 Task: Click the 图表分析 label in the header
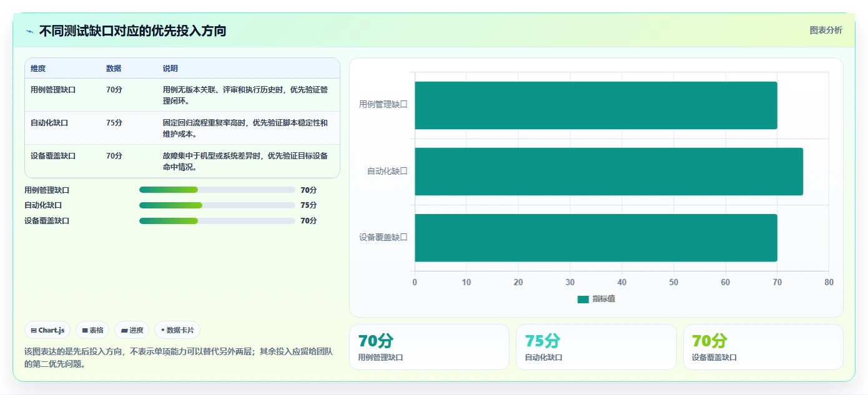click(x=826, y=30)
